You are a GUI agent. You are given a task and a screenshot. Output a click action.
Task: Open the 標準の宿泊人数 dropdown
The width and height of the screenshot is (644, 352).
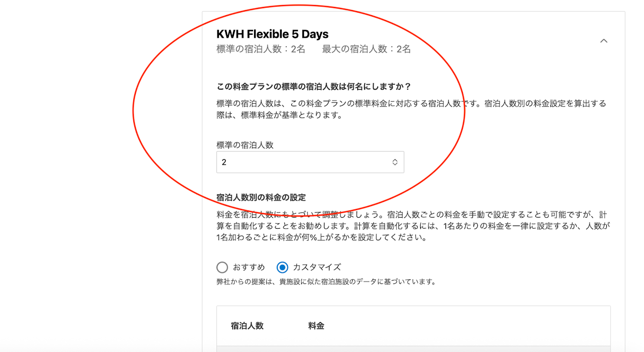(310, 162)
